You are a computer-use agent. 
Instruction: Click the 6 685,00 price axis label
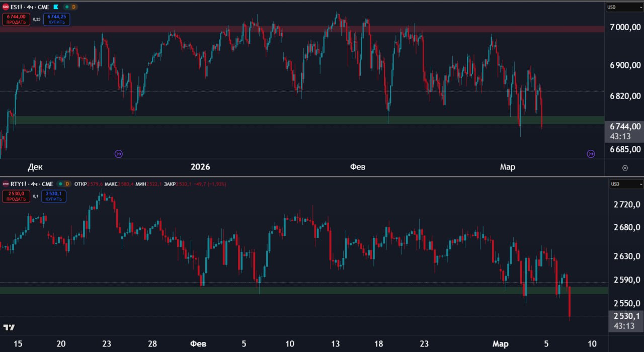[625, 149]
